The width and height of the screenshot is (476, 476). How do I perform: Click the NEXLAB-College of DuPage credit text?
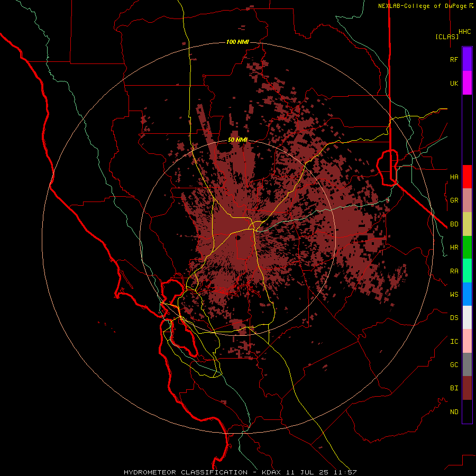(x=426, y=6)
